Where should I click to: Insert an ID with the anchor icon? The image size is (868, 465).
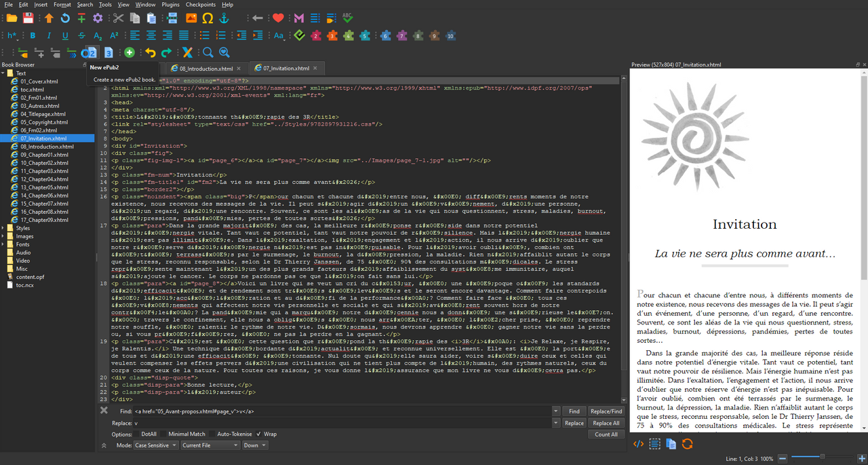coord(224,18)
